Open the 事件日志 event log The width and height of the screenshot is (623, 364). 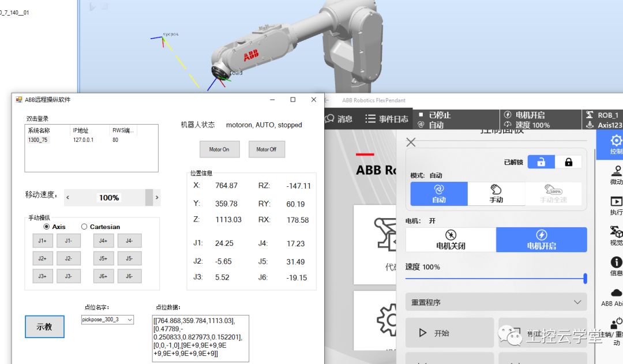click(386, 119)
